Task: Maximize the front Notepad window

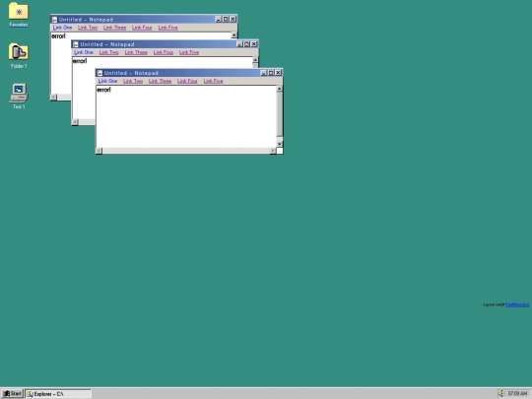Action: coord(271,73)
